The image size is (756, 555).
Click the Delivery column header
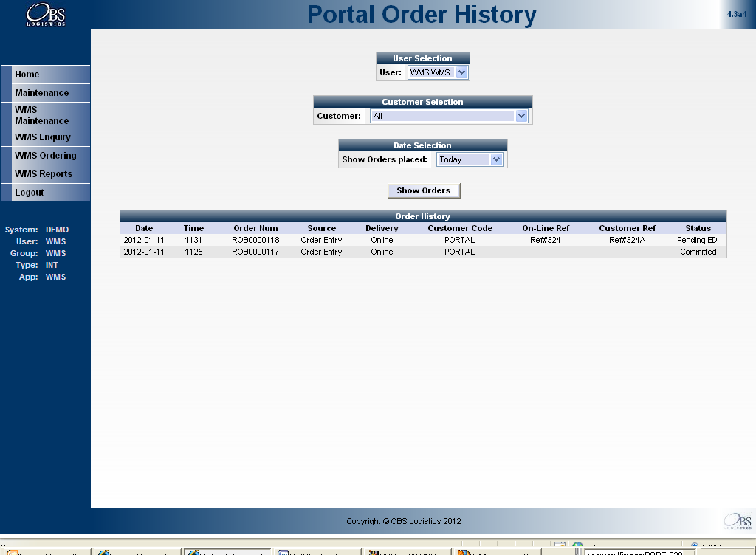[x=382, y=228]
